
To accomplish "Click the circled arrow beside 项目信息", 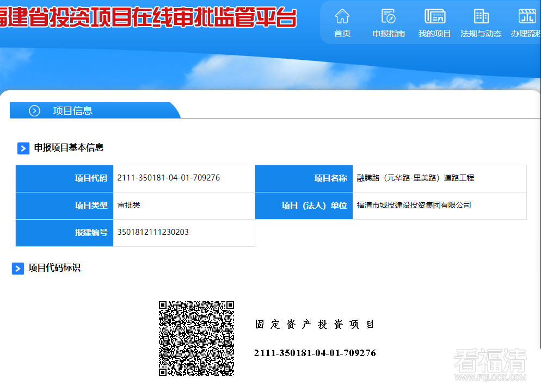I will [34, 111].
